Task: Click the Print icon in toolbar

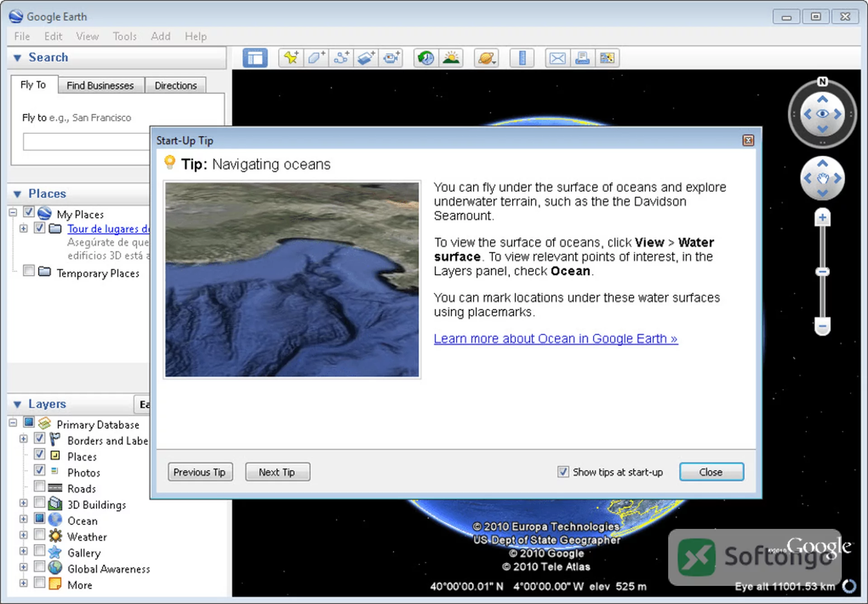Action: click(x=582, y=58)
